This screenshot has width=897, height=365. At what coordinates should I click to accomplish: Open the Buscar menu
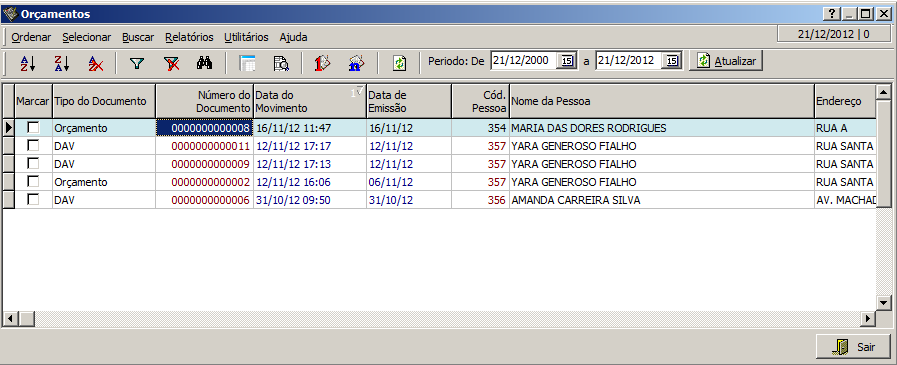coord(138,37)
